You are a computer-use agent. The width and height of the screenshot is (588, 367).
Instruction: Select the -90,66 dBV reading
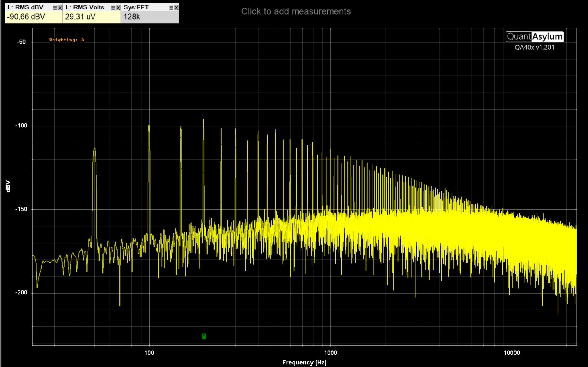[x=26, y=17]
